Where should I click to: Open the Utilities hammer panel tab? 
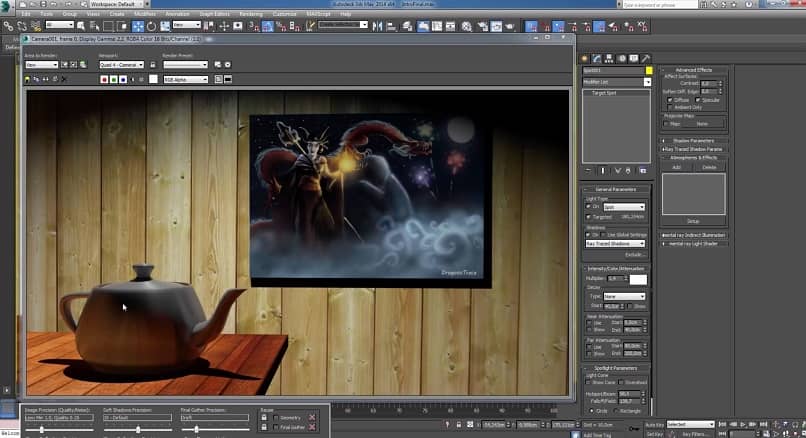646,59
